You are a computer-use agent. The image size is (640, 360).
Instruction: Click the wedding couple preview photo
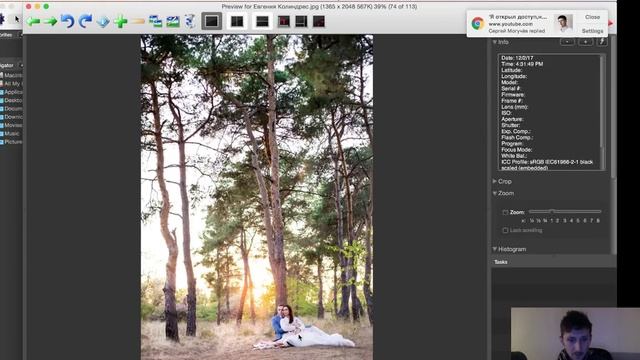point(257,197)
